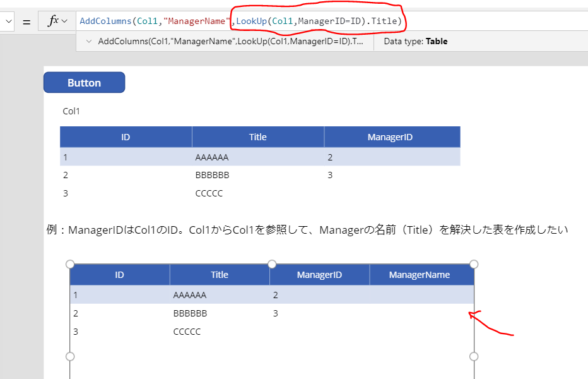This screenshot has height=379, width=588.
Task: Click the ID header in upper table
Action: pos(126,137)
